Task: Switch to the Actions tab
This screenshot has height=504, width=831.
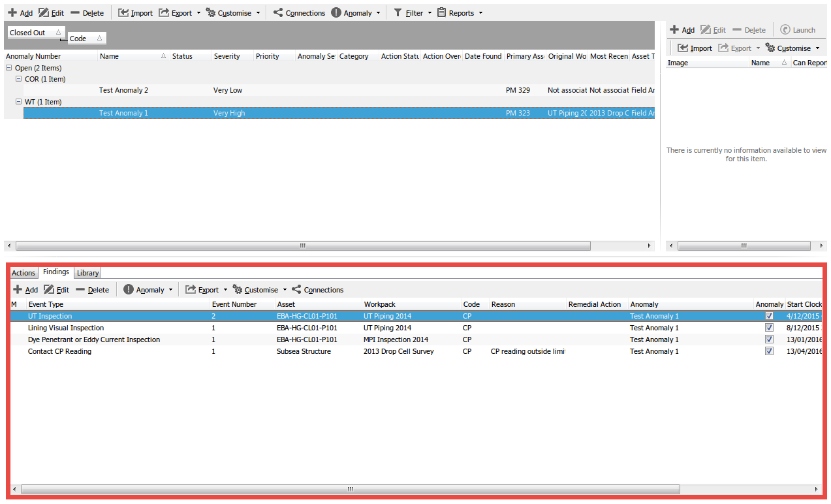Action: click(x=24, y=273)
